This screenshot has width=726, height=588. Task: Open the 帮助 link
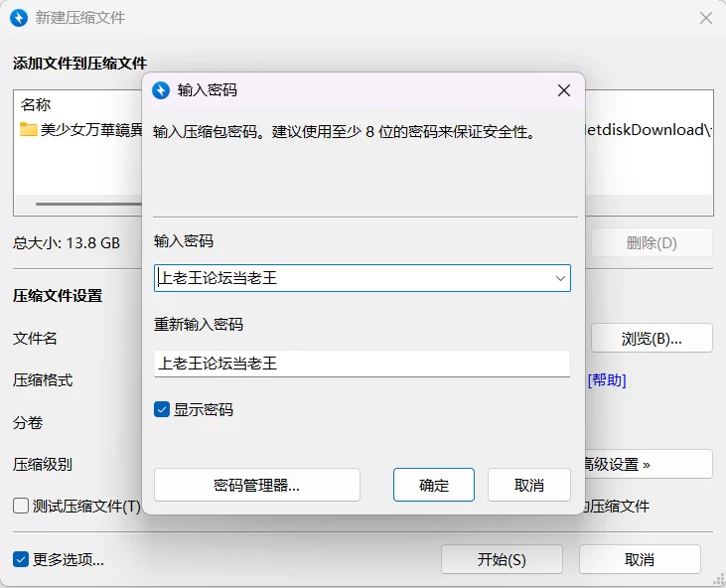[x=607, y=380]
